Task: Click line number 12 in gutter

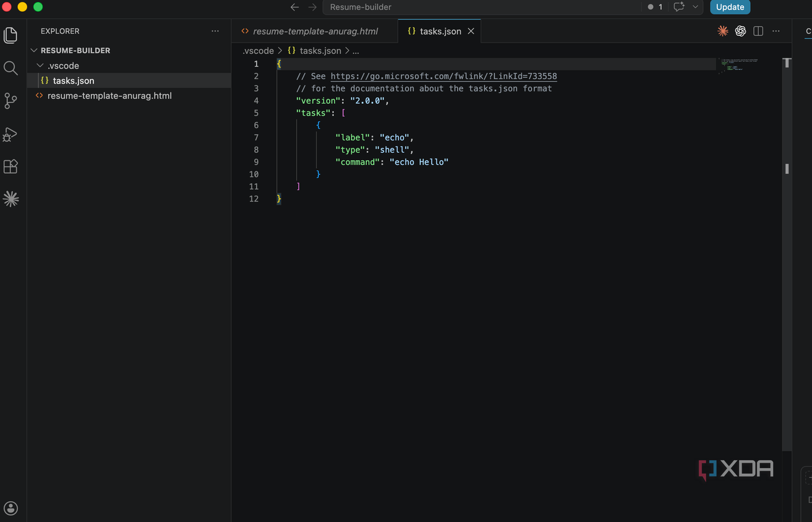Action: (254, 199)
